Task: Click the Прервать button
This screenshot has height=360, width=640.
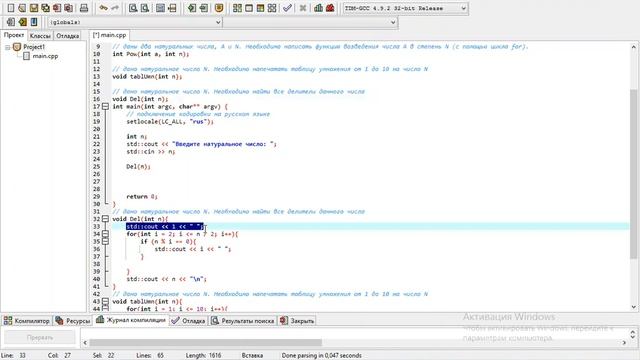Action: pos(40,338)
